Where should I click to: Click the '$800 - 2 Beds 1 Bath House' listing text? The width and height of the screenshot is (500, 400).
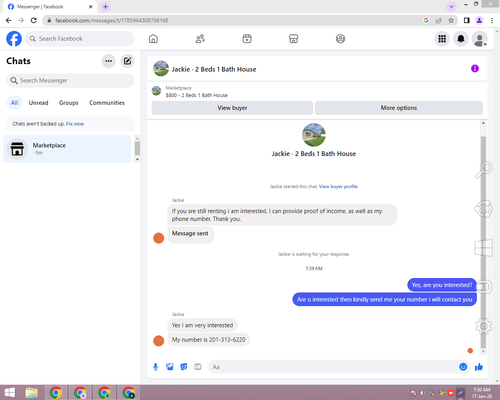coord(197,95)
